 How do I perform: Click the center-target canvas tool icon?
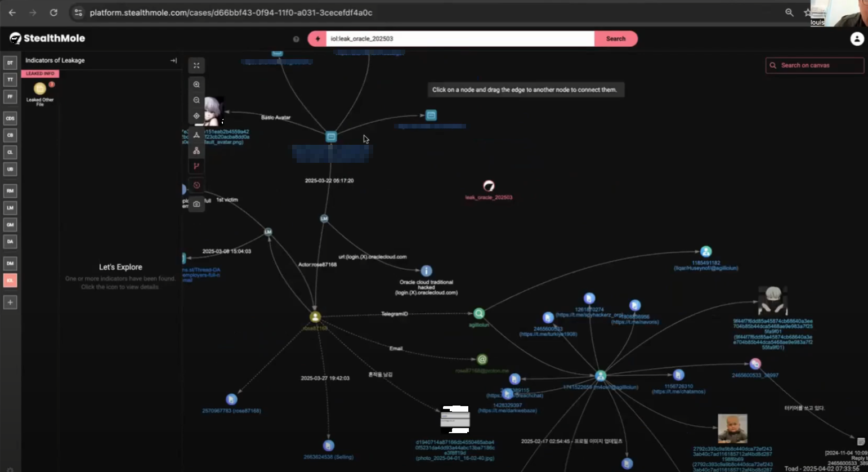point(196,116)
